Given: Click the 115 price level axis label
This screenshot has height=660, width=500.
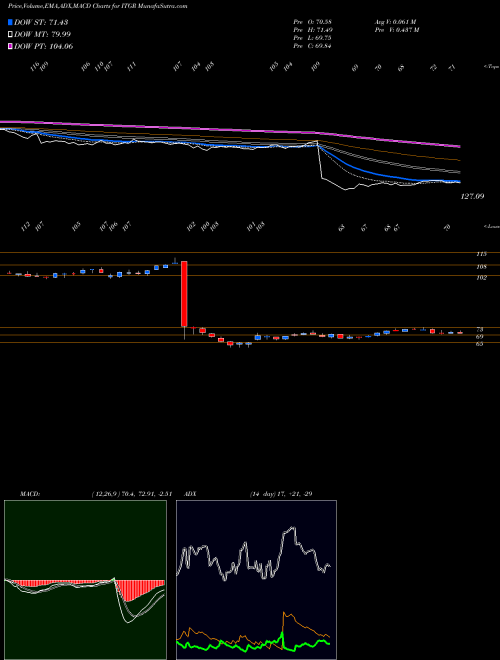Looking at the screenshot, I should (x=482, y=254).
